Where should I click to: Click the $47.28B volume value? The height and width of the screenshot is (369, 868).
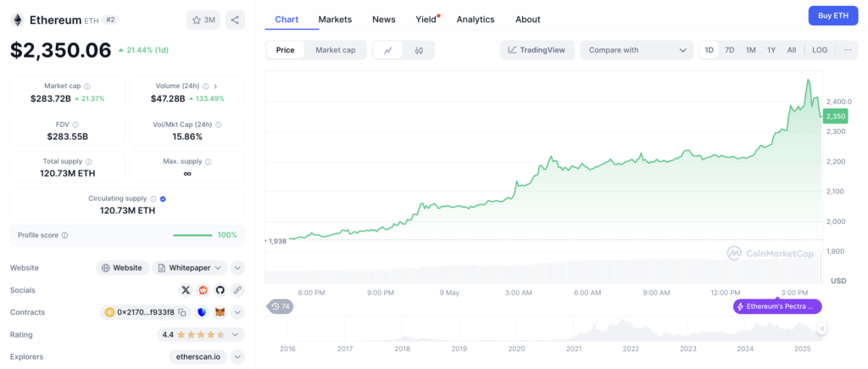coord(169,98)
